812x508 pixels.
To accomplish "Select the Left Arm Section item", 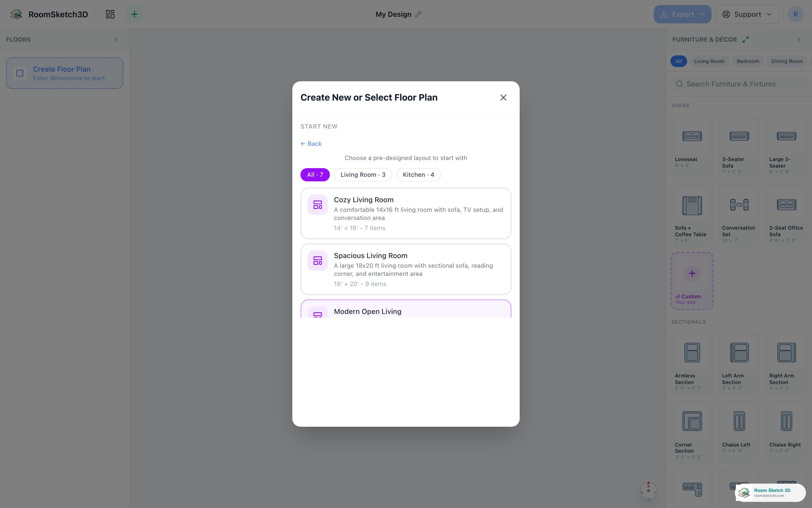I will coord(739,363).
